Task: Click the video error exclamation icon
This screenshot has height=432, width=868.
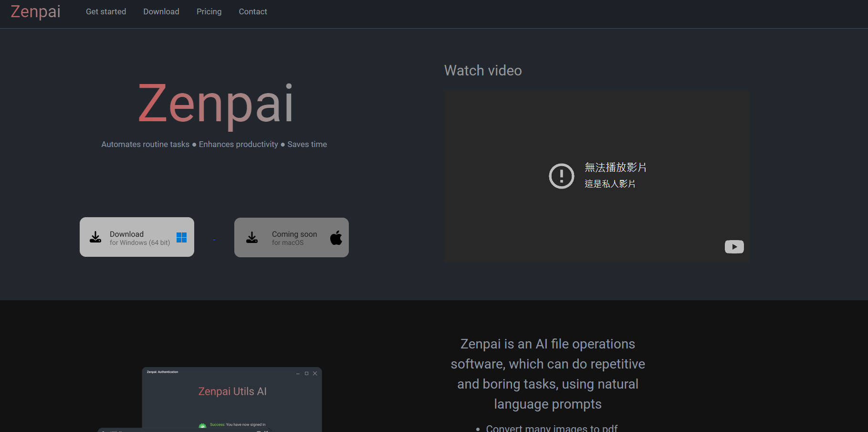Action: point(562,176)
